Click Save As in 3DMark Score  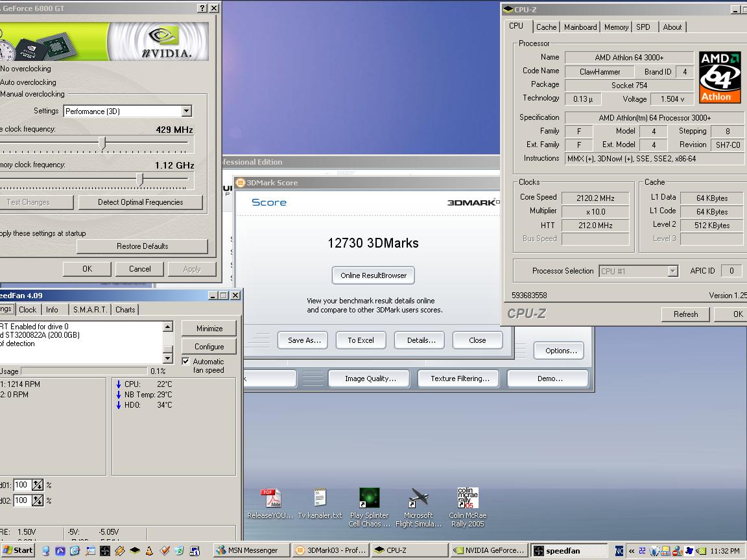pos(303,340)
